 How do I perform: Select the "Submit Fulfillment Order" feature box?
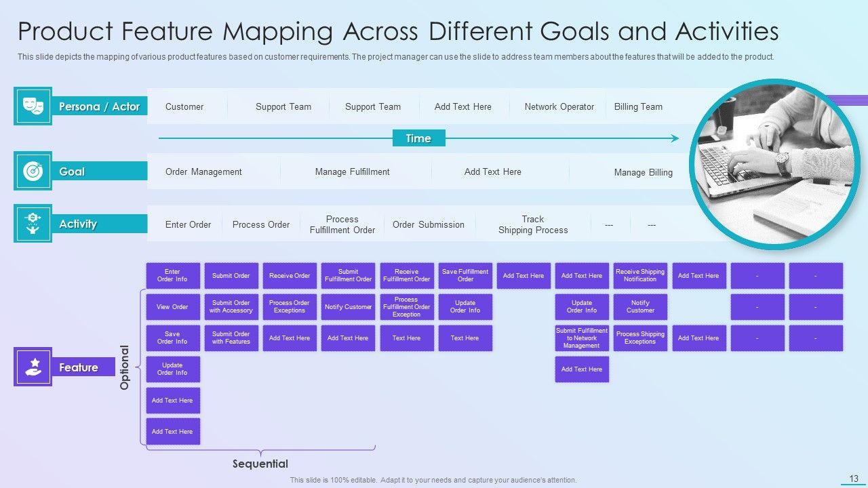pos(348,276)
